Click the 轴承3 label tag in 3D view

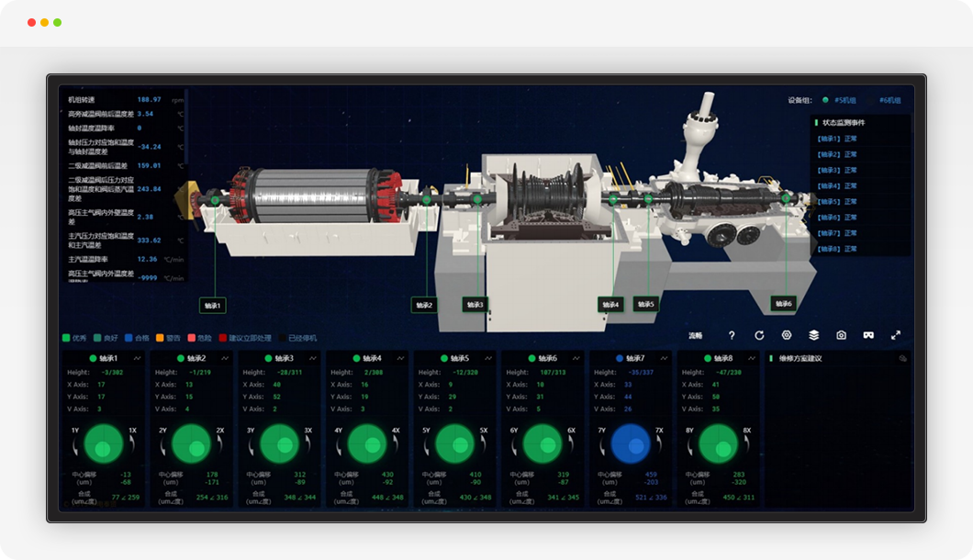pos(475,304)
